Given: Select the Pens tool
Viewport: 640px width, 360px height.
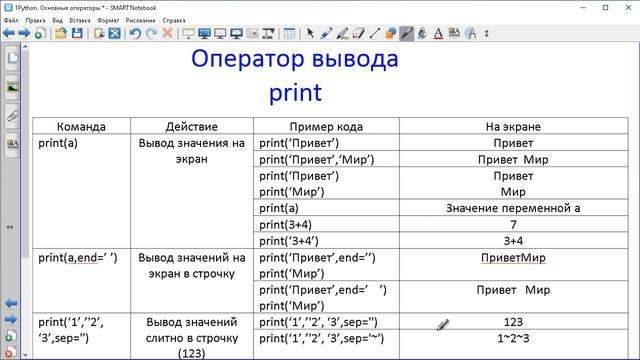Looking at the screenshot, I should click(326, 33).
